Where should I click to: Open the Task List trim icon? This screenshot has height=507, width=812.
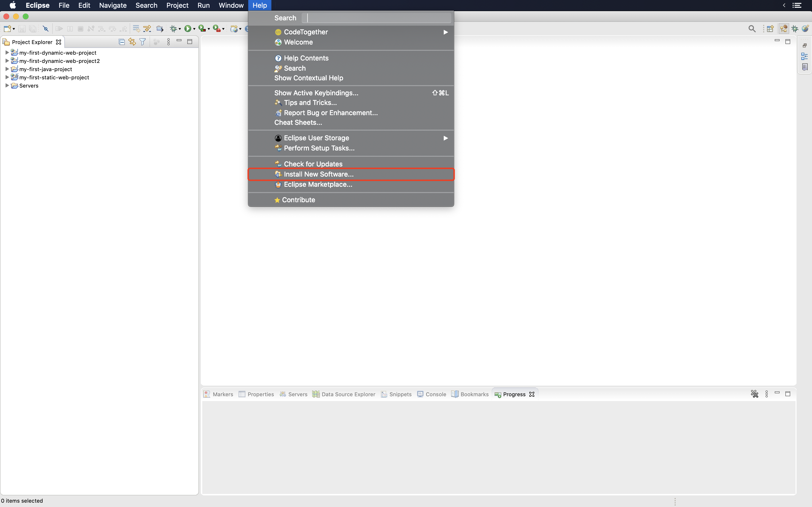coord(805,67)
